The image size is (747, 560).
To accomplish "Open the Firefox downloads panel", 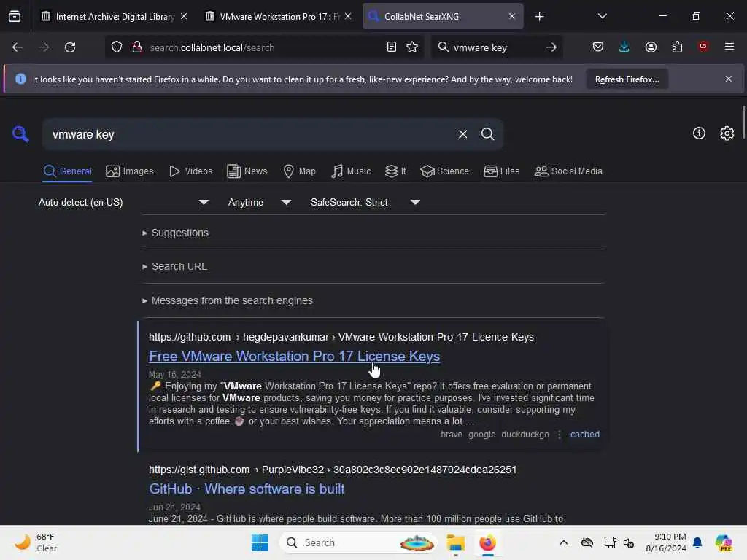I will [x=624, y=47].
